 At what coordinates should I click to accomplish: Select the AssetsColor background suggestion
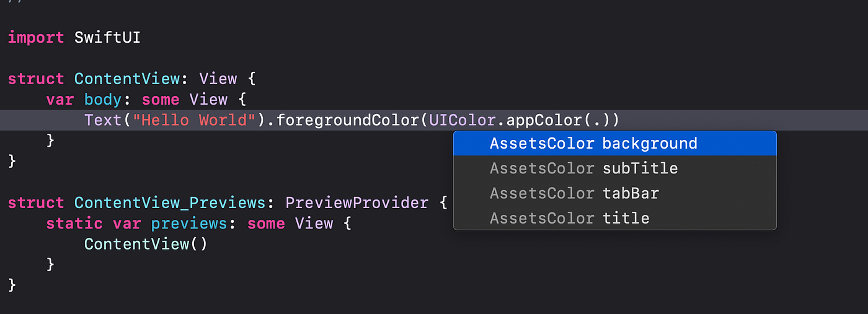tap(615, 144)
